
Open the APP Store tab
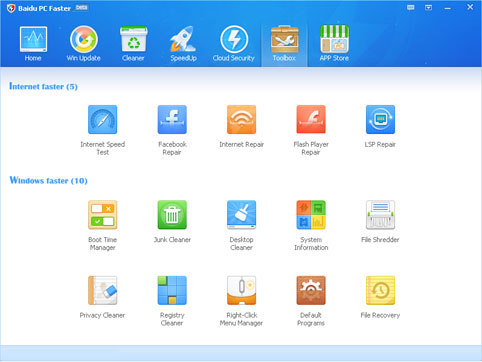point(334,44)
